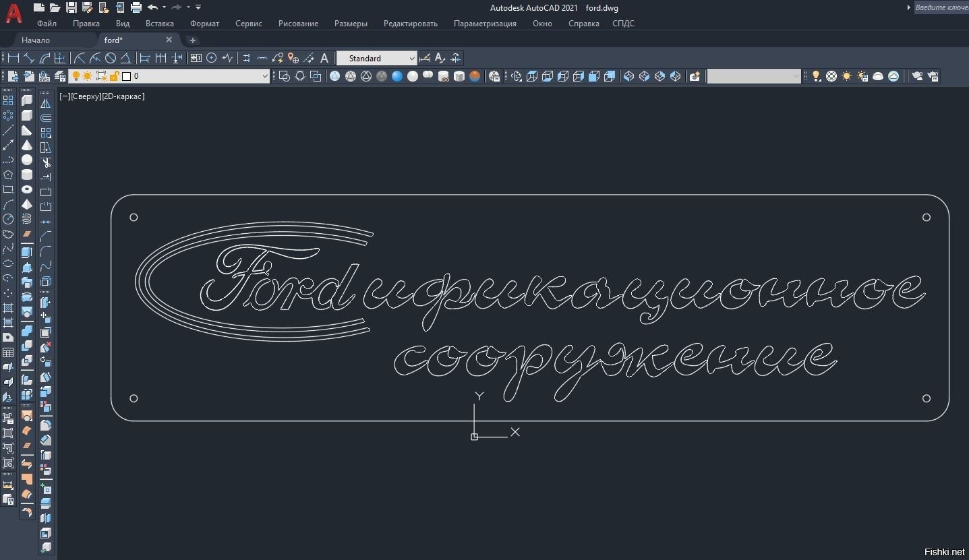
Task: Select the Polygon drawing tool
Action: pos(8,175)
